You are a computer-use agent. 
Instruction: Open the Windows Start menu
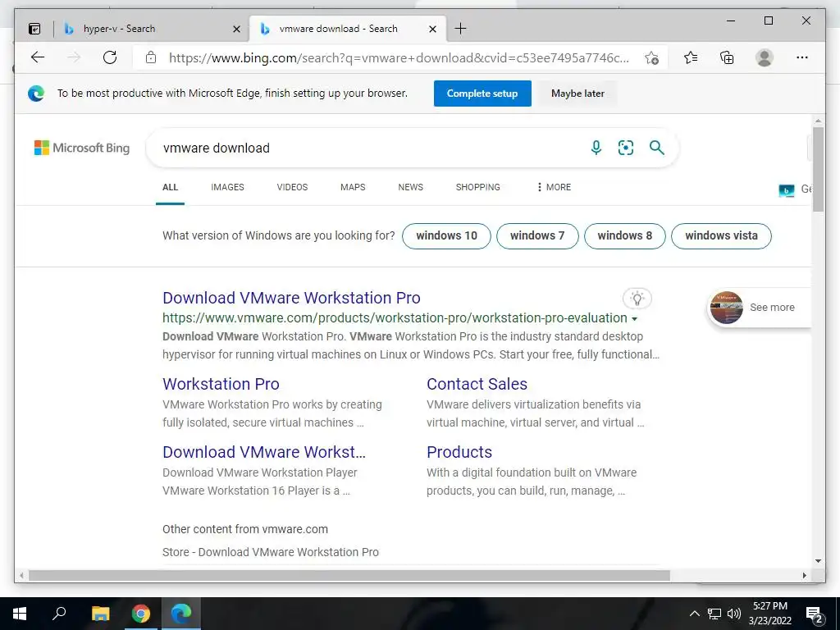(20, 614)
